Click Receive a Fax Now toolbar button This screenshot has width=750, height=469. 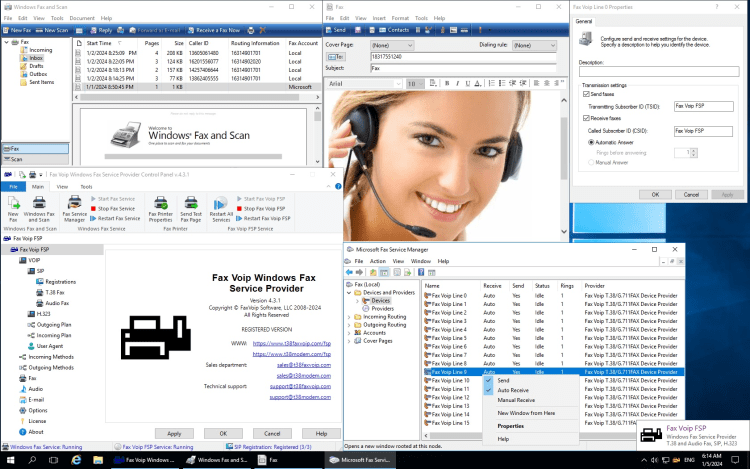click(214, 30)
